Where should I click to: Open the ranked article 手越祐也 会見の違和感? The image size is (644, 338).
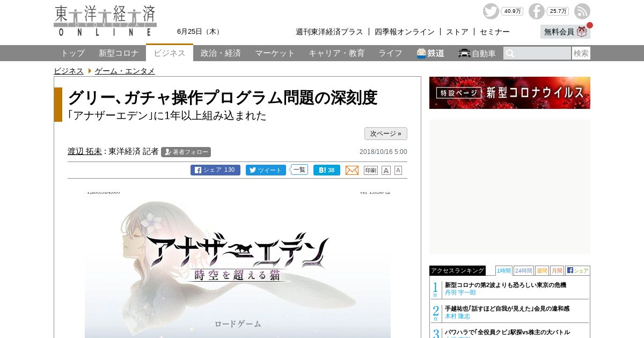point(507,308)
